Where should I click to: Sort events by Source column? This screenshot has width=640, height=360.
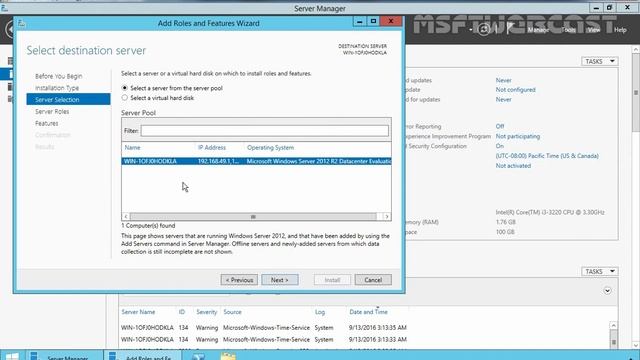click(x=232, y=312)
